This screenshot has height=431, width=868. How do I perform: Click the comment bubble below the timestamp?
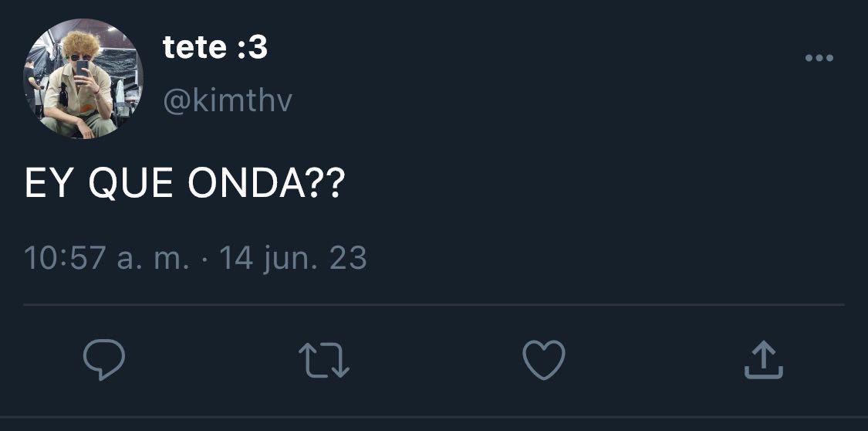pos(104,359)
